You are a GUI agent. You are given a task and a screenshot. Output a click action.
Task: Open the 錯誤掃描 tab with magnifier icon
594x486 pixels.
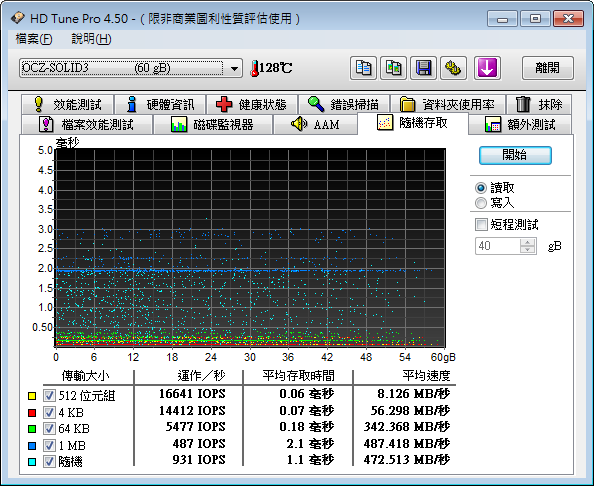[344, 104]
